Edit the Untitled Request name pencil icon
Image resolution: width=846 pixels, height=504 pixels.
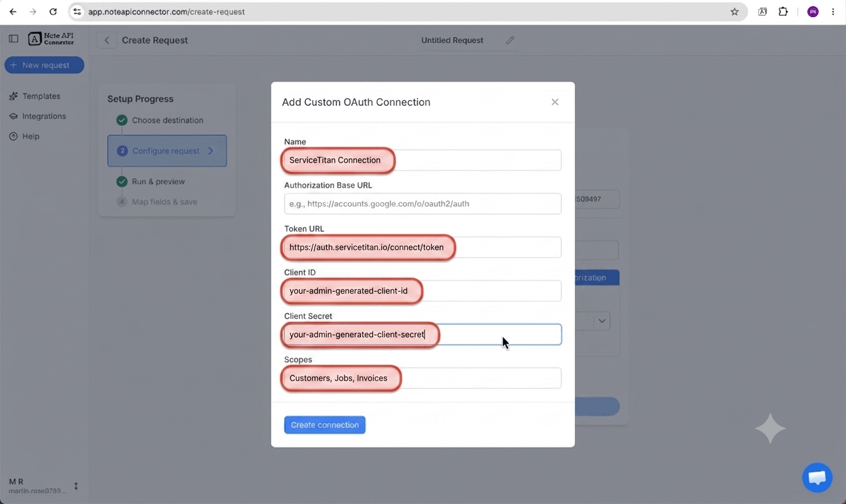coord(510,40)
